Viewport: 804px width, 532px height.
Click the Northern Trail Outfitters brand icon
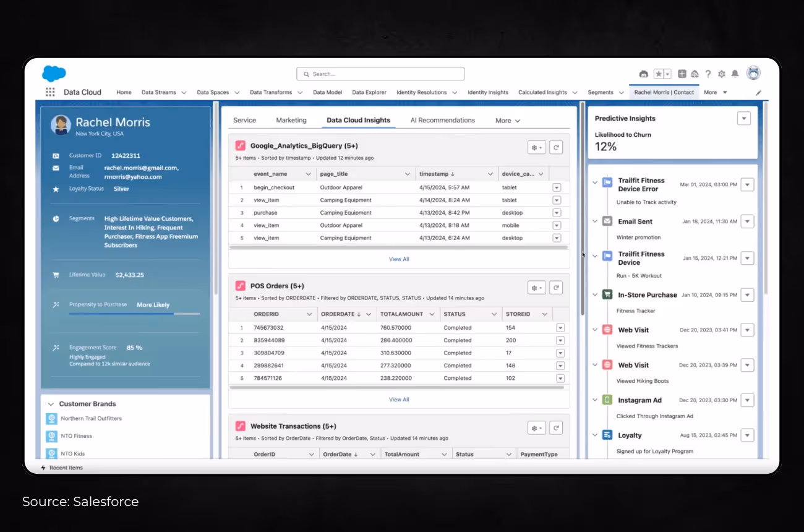tap(52, 419)
